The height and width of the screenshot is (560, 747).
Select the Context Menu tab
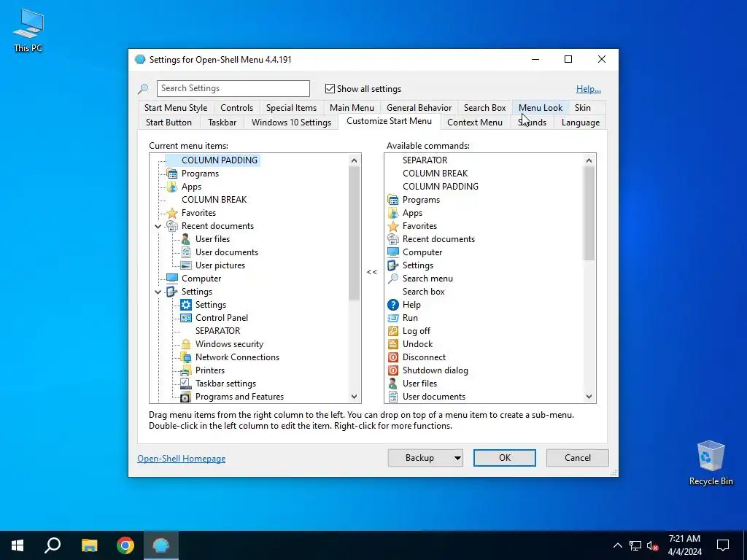475,122
